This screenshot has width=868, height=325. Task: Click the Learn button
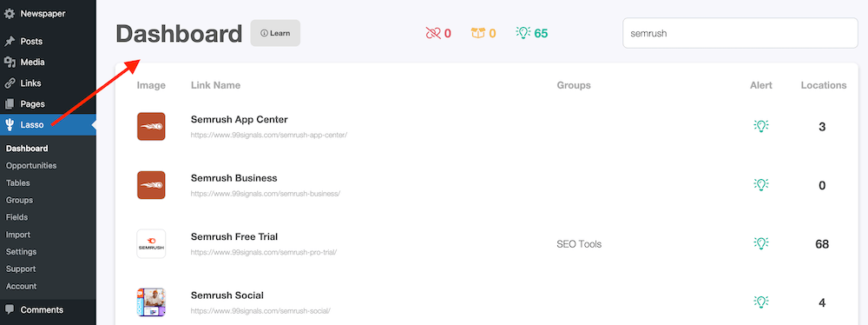click(275, 33)
